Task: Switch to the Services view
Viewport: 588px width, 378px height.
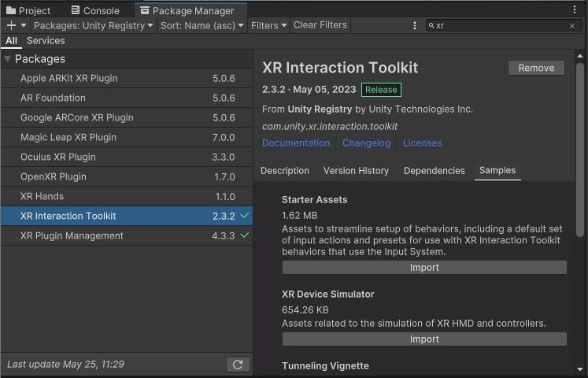Action: tap(46, 40)
